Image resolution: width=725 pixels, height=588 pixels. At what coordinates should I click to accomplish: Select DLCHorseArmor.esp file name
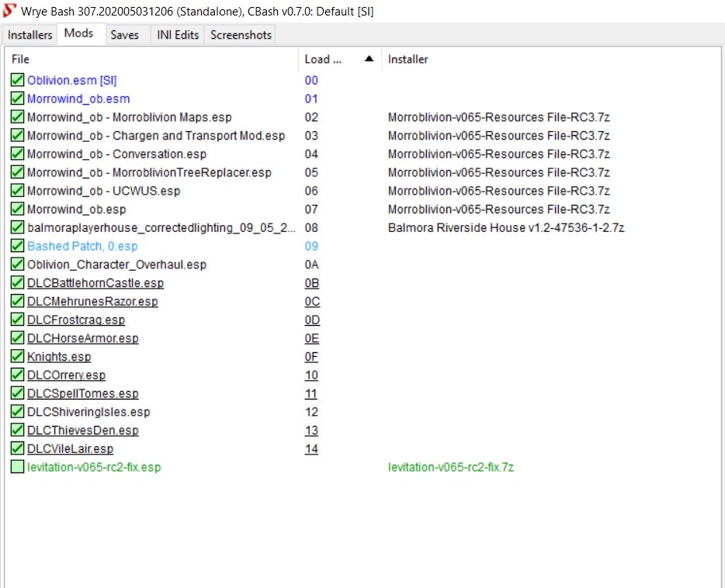[83, 338]
